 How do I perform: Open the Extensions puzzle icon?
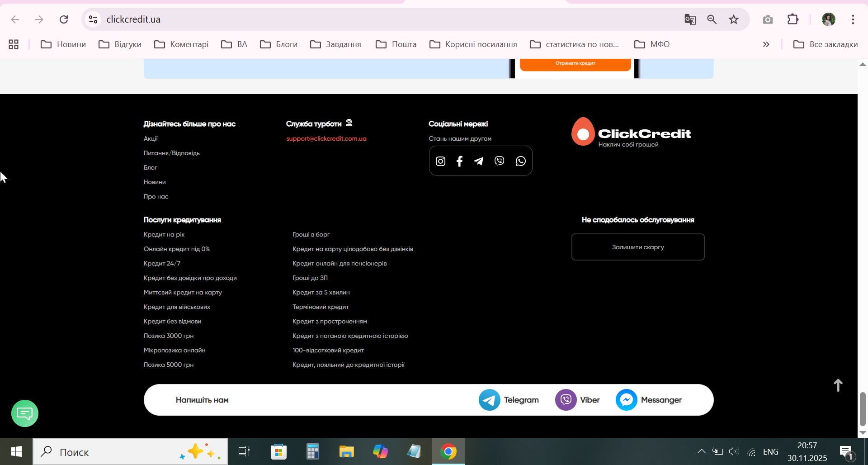(793, 19)
